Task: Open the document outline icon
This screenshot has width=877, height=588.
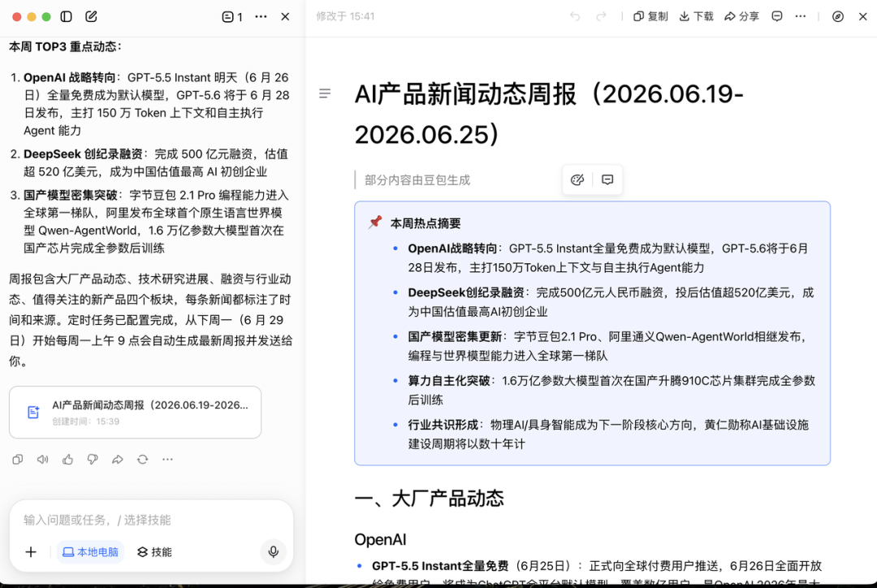Action: point(324,93)
